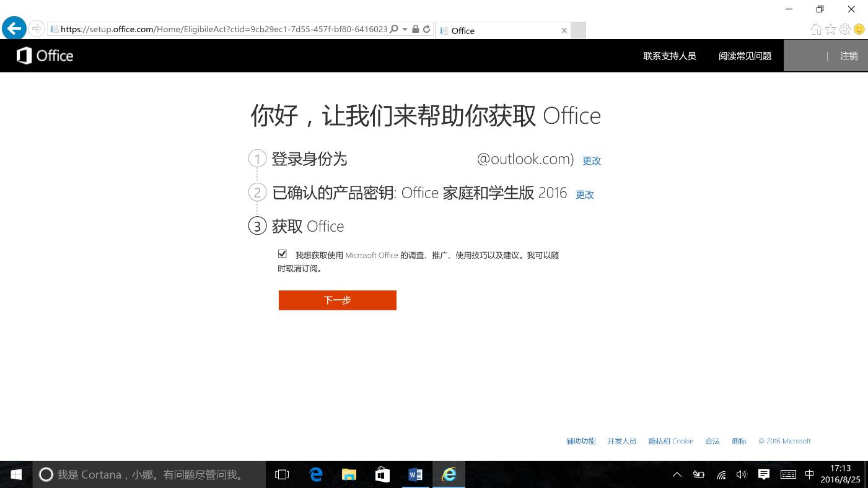Send feedback via the smiley face icon
This screenshot has height=488, width=868.
tap(859, 28)
